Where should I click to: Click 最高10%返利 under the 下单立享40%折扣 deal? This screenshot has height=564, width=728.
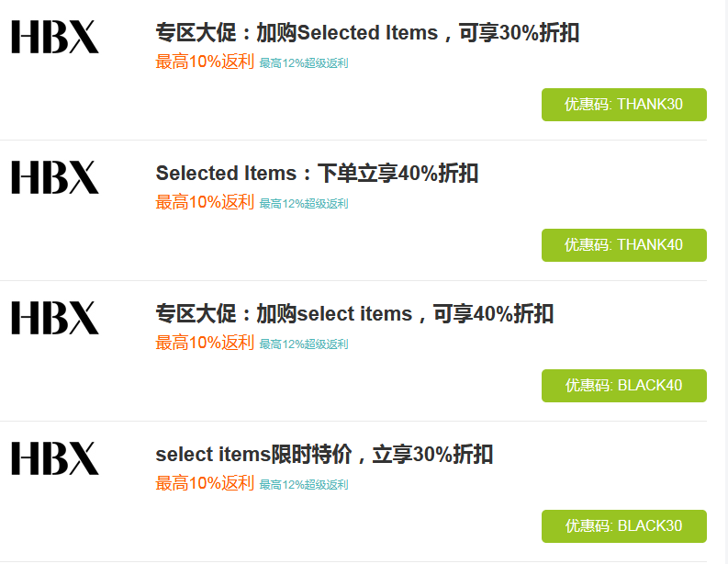(205, 202)
